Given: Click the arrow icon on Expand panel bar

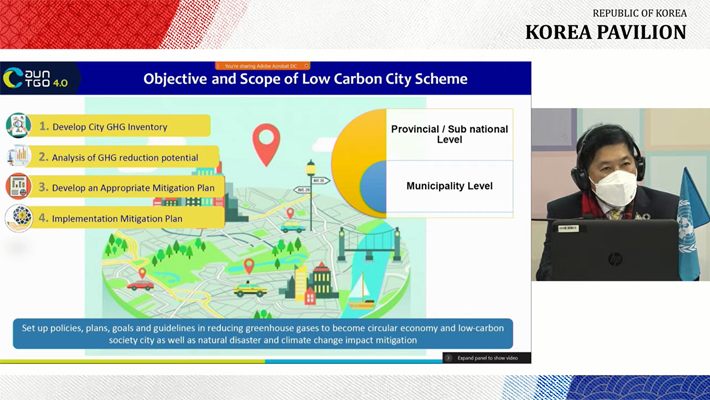Looking at the screenshot, I should [x=449, y=358].
